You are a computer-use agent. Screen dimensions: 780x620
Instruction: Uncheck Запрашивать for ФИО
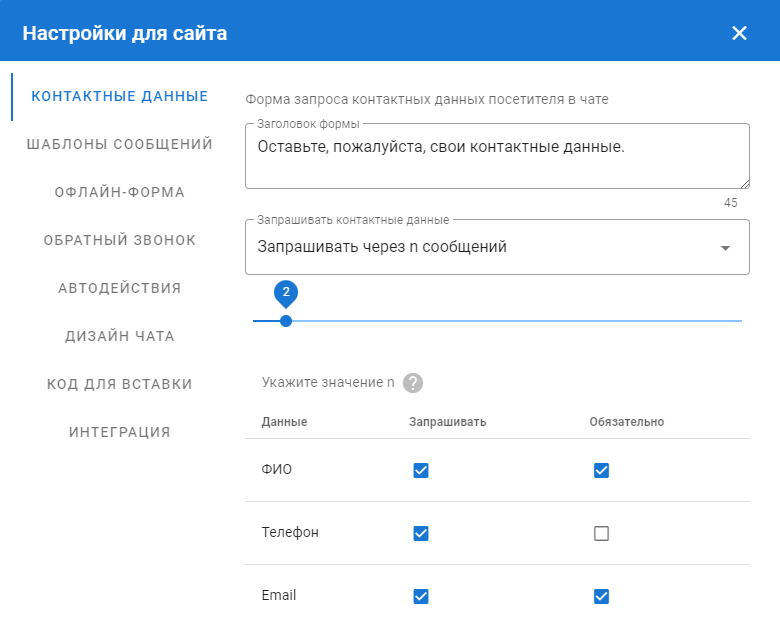[x=421, y=471]
